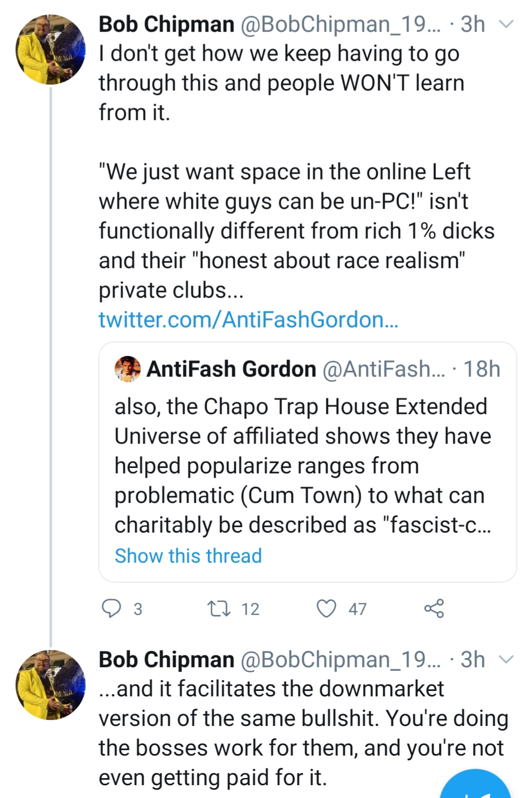
Task: Open AntiFash Gordon's display name
Action: (x=231, y=369)
